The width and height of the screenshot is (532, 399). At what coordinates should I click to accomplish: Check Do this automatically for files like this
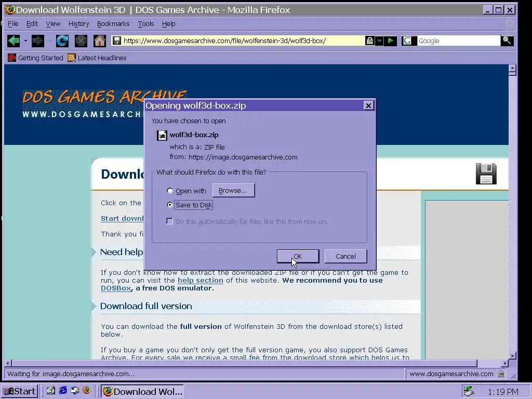170,221
